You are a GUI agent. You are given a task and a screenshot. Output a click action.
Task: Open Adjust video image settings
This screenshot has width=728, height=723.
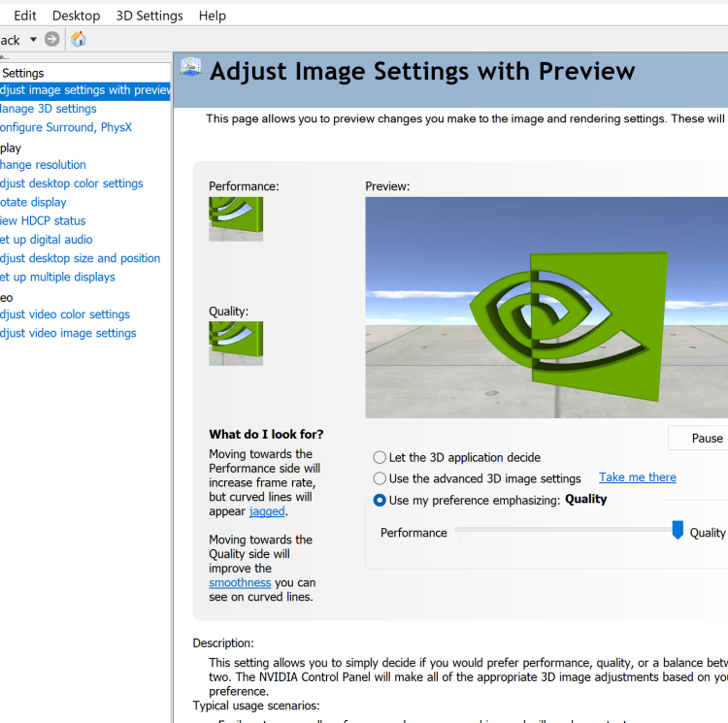click(68, 333)
